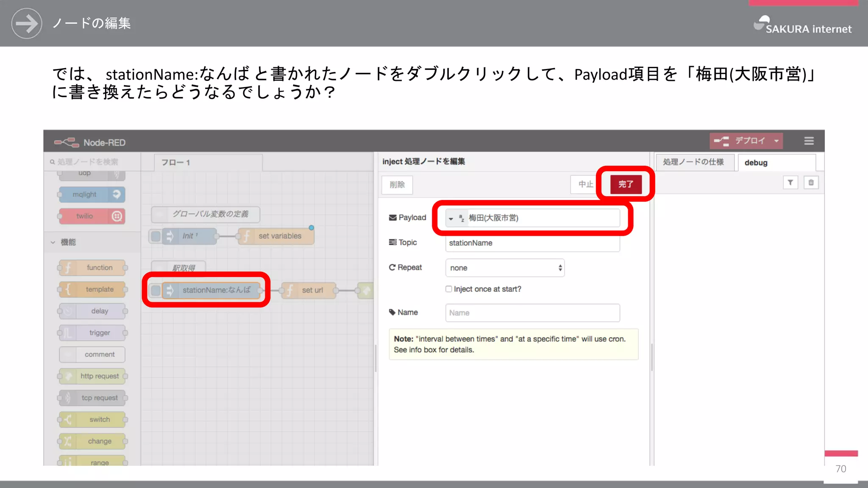Enable Inject once at start checkbox

[x=448, y=289]
